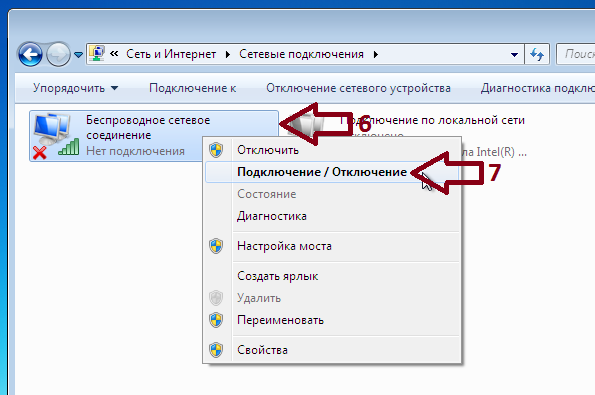Image resolution: width=595 pixels, height=395 pixels.
Task: Click grey shield icon next to Удалить
Action: click(x=216, y=298)
